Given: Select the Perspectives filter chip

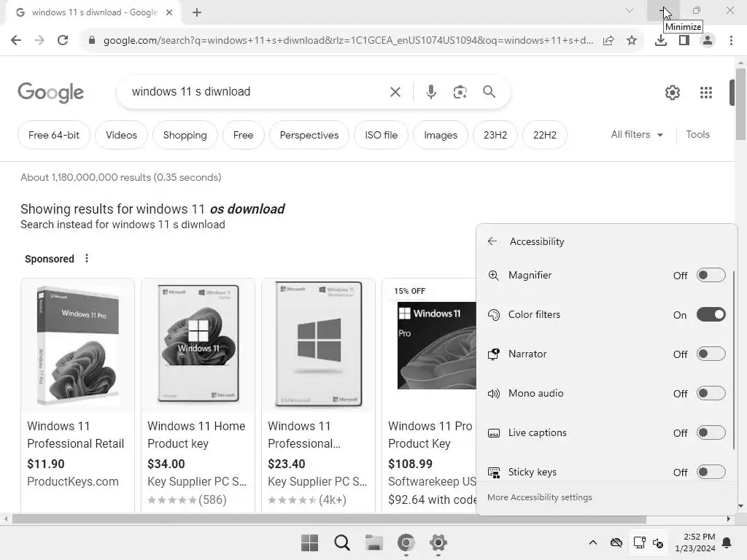Looking at the screenshot, I should coord(309,135).
